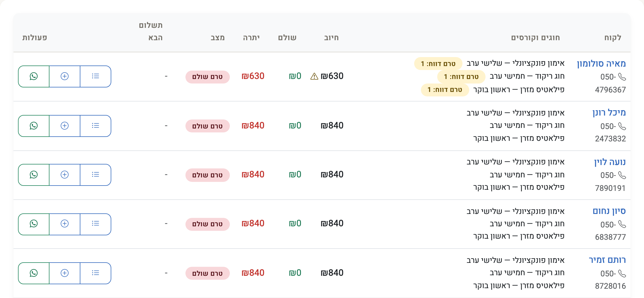Click the חיוב column header
This screenshot has width=644, height=298.
point(332,38)
